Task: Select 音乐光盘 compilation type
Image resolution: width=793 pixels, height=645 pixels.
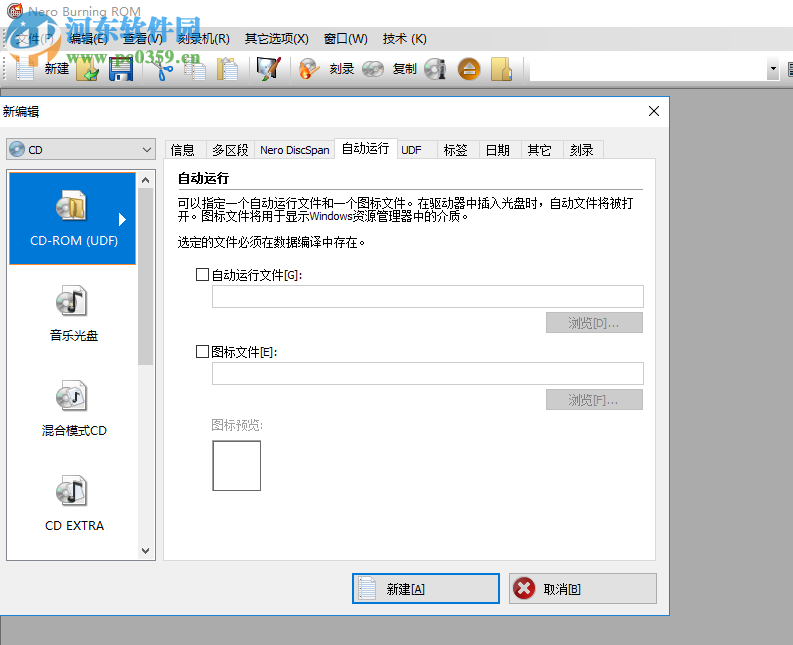Action: point(72,314)
